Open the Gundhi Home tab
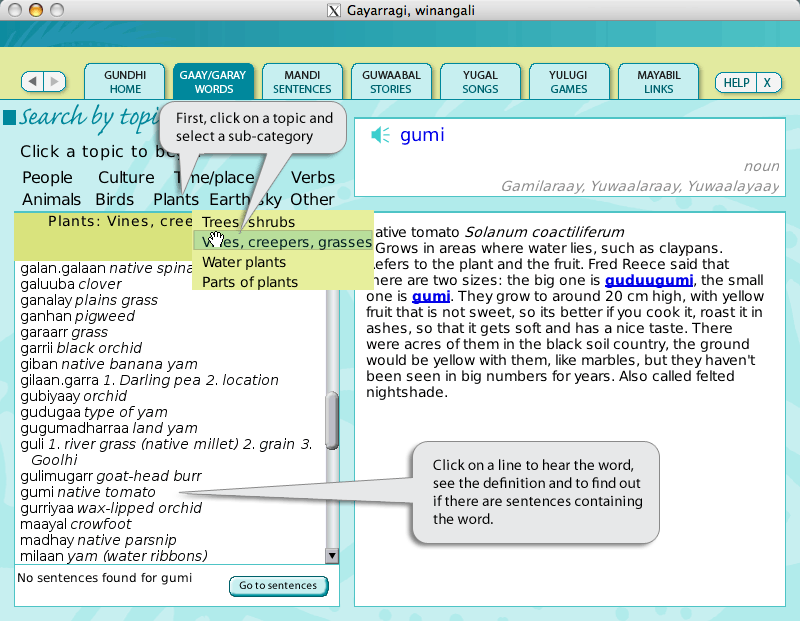The image size is (800, 621). (x=126, y=82)
